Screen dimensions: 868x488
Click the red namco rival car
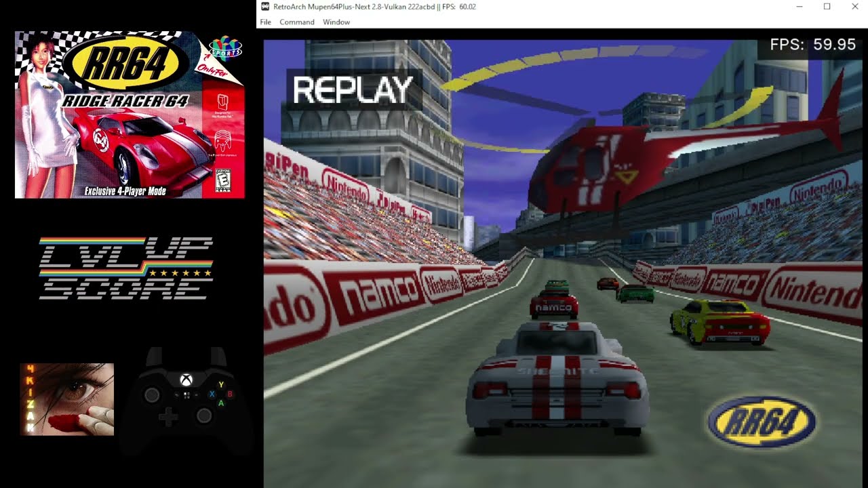[x=554, y=305]
